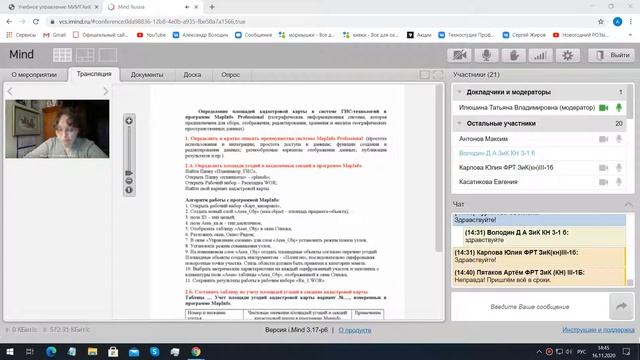
Task: Open the YouTube bookmark
Action: pyautogui.click(x=151, y=35)
